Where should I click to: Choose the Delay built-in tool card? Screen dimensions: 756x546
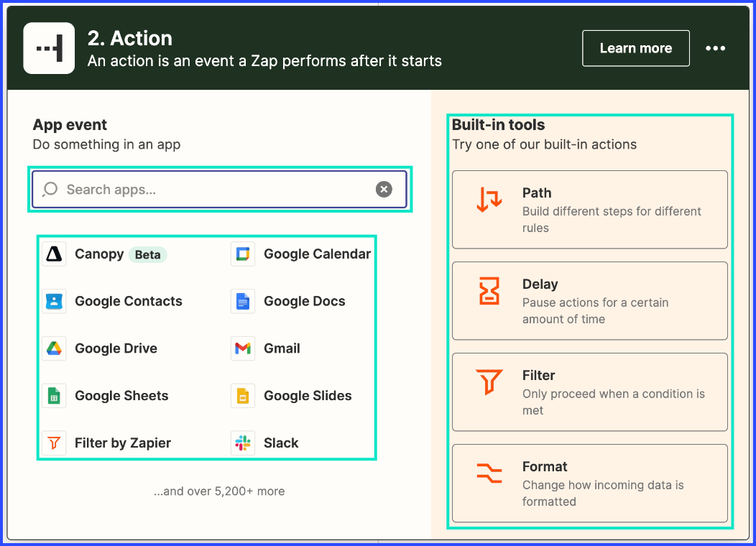pos(590,301)
